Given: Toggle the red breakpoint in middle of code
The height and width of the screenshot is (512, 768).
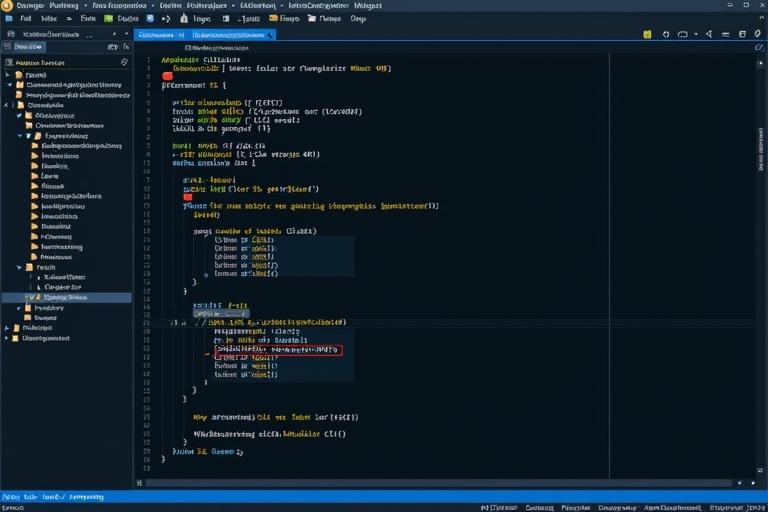Looking at the screenshot, I should [187, 197].
